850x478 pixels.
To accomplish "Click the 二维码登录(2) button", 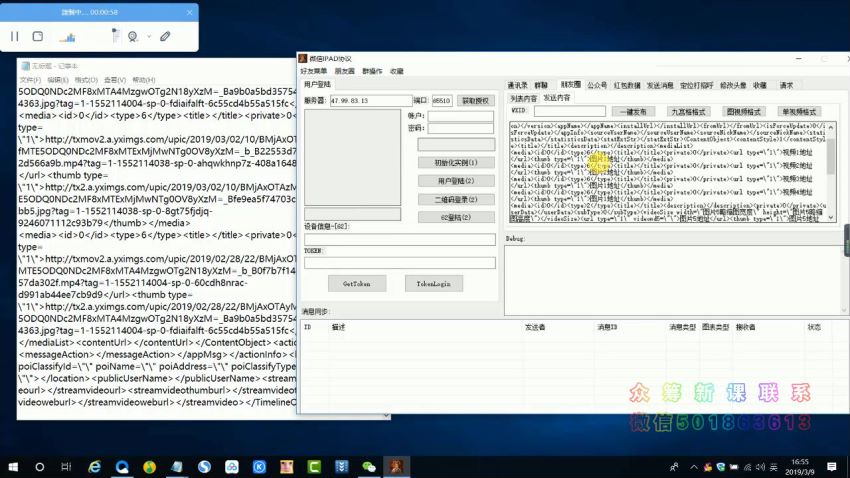I will [x=456, y=199].
